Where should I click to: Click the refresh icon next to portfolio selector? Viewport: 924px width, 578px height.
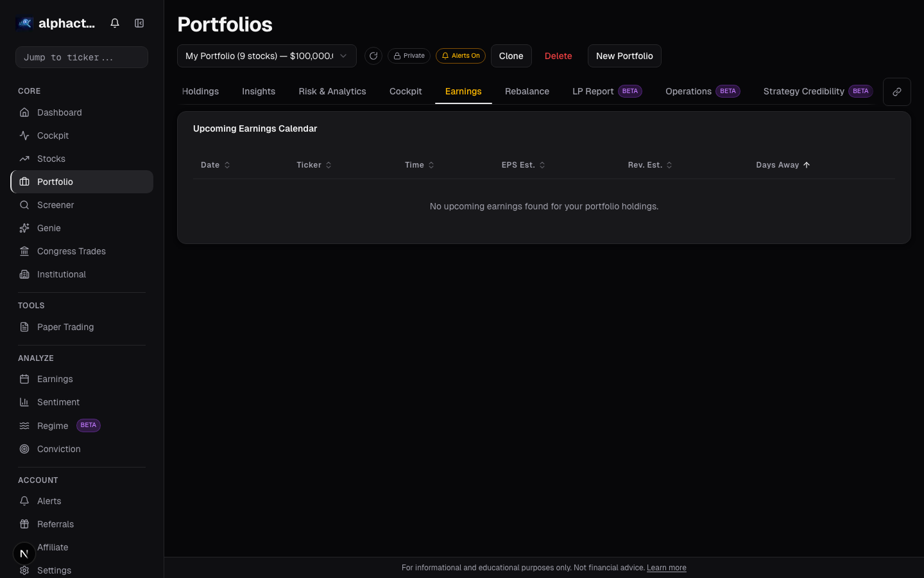(x=373, y=56)
